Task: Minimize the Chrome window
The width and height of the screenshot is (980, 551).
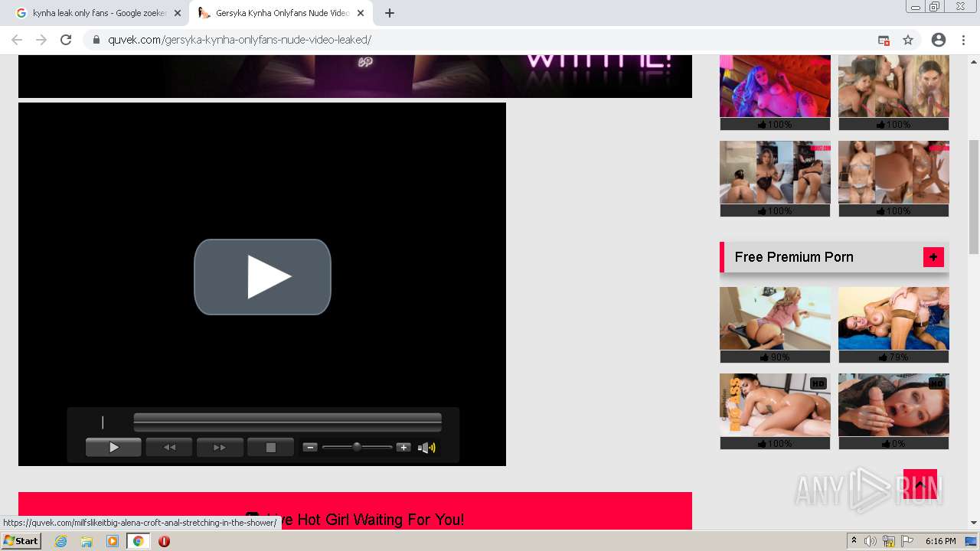Action: [x=915, y=7]
